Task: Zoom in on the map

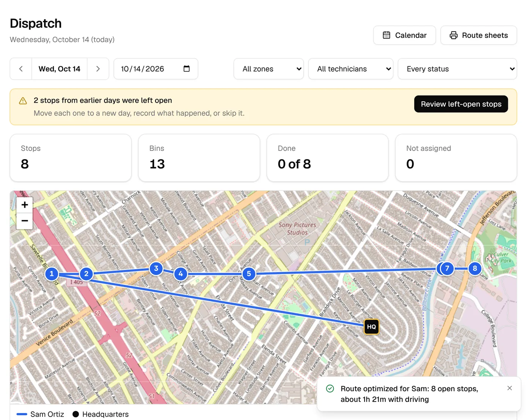Action: click(x=25, y=205)
